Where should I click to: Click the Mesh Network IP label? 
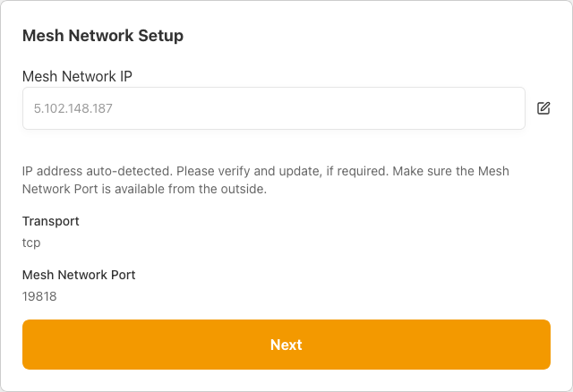(77, 76)
